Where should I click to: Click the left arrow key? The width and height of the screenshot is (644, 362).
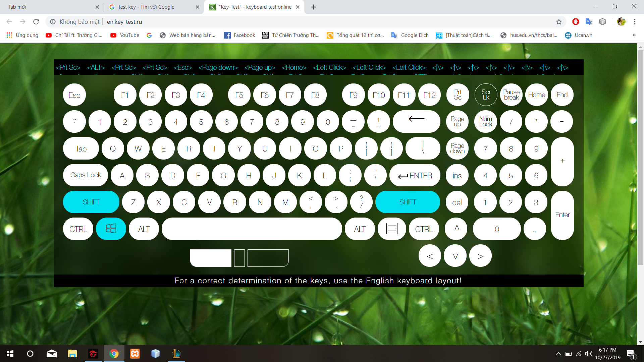429,256
